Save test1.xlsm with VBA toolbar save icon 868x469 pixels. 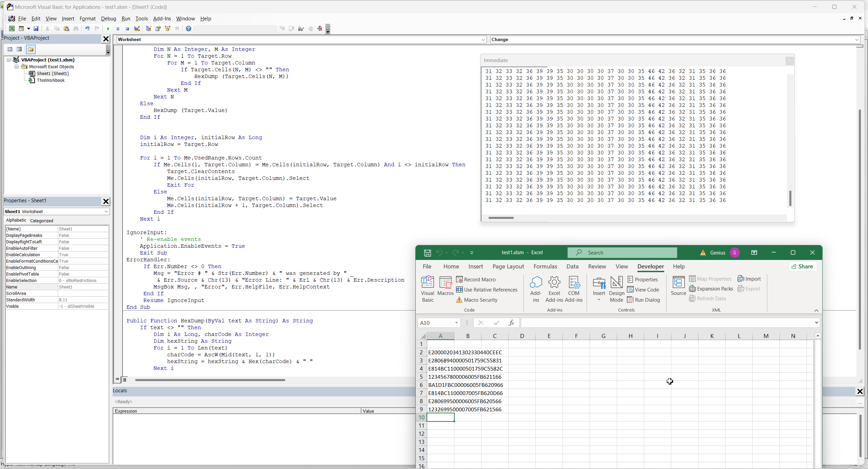point(36,29)
